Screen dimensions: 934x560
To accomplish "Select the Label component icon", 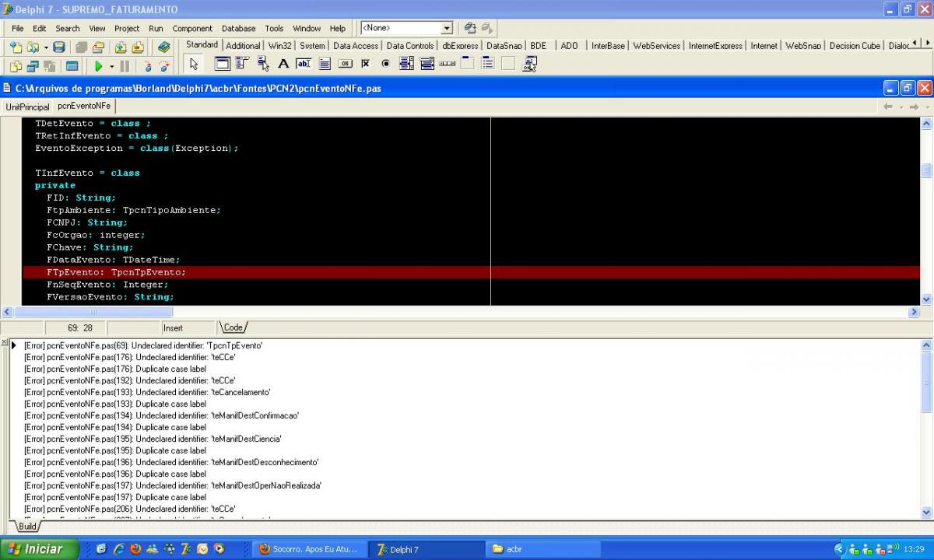I will pyautogui.click(x=283, y=65).
